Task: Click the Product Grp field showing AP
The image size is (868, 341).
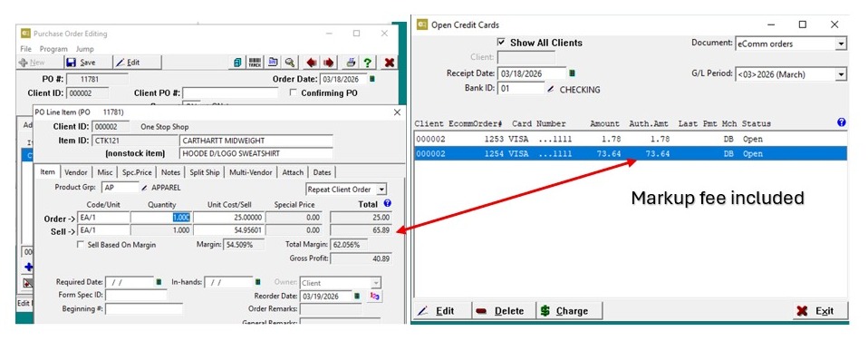Action: pyautogui.click(x=120, y=188)
